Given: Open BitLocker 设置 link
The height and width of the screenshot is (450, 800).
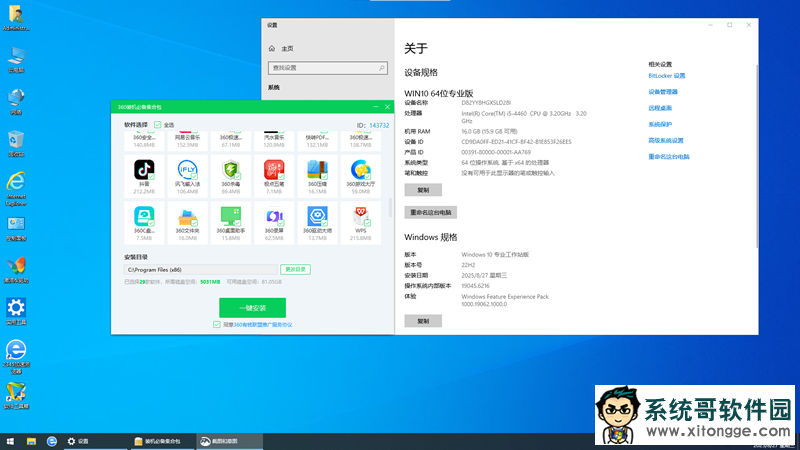Looking at the screenshot, I should point(667,76).
